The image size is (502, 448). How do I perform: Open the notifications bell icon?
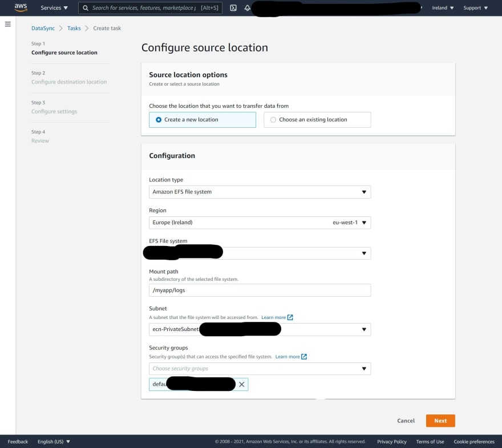tap(247, 8)
